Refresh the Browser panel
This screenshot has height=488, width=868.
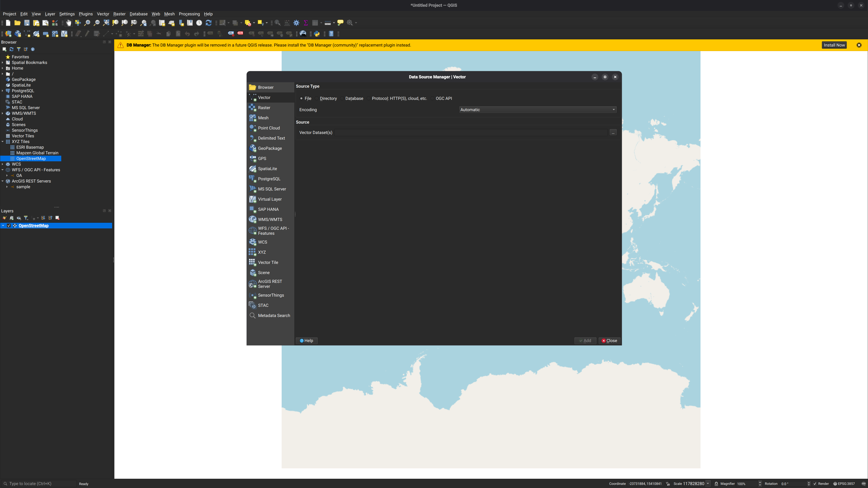pyautogui.click(x=12, y=49)
